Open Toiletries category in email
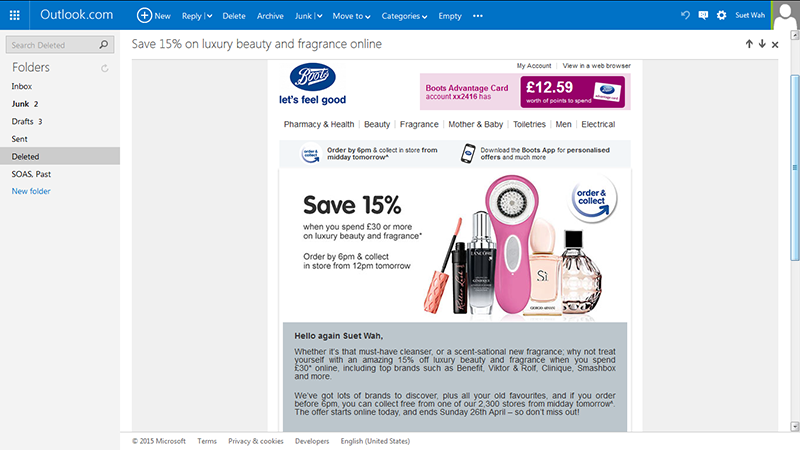 click(529, 124)
